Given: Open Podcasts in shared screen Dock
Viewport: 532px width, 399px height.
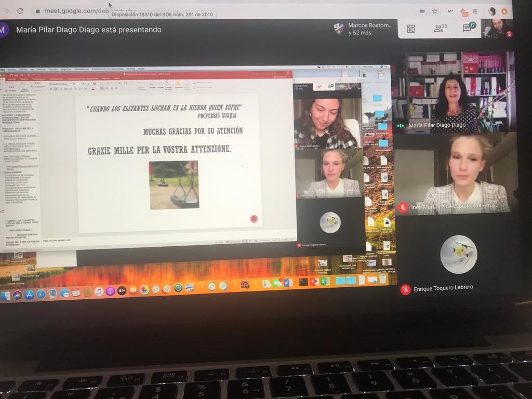Looking at the screenshot, I should (110, 291).
